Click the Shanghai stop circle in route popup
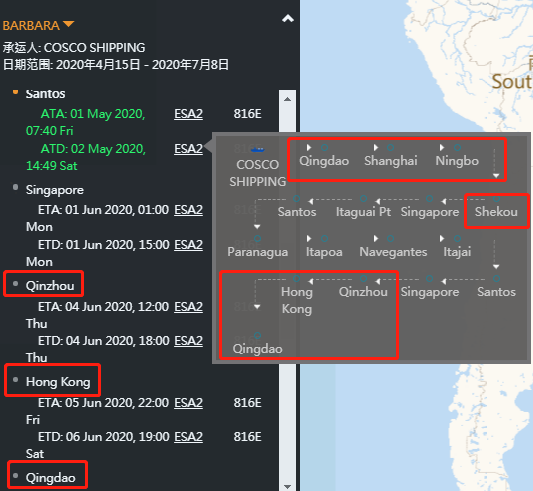Screen dimensions: 533x491 pos(390,147)
